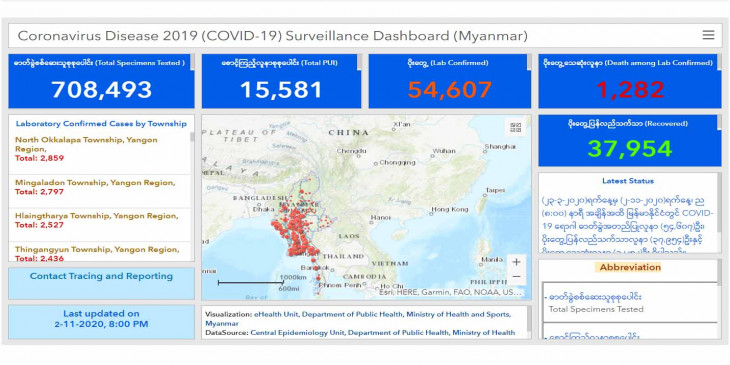730x365 pixels.
Task: Zoom in the map with the plus button
Action: 516,262
